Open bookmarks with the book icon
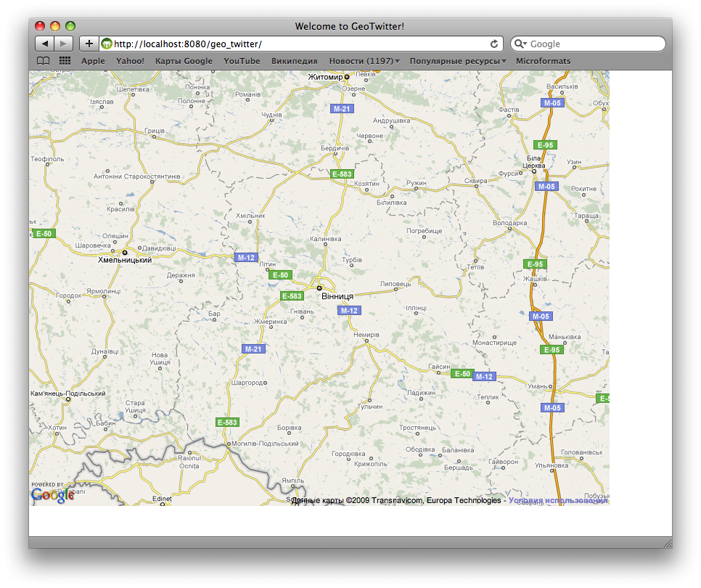Image resolution: width=701 pixels, height=588 pixels. point(43,61)
